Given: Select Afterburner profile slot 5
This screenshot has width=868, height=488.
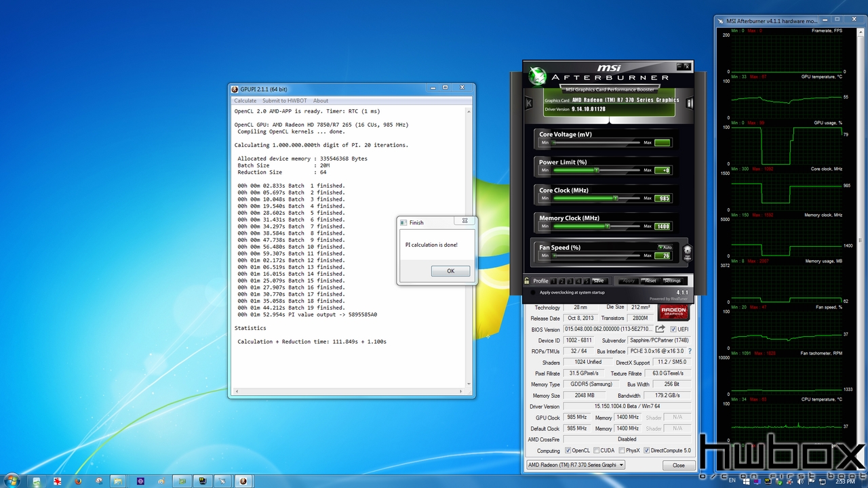Looking at the screenshot, I should (x=586, y=281).
